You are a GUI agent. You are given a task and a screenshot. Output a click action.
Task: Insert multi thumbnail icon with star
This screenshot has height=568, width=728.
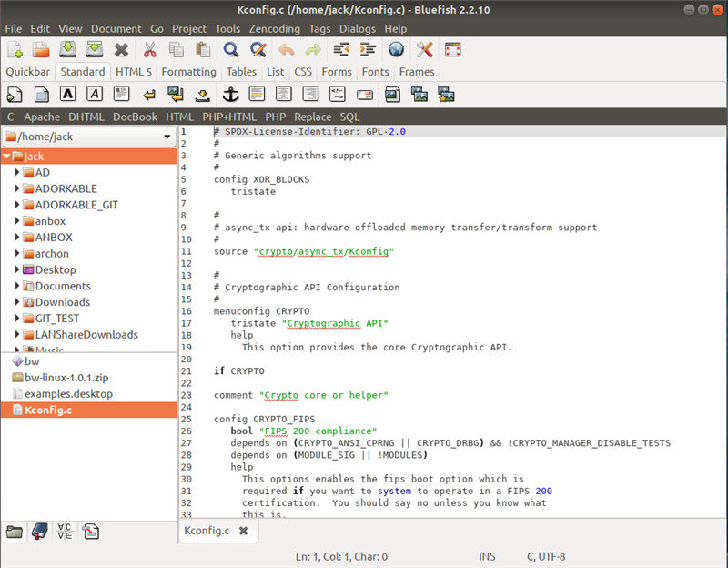click(446, 95)
